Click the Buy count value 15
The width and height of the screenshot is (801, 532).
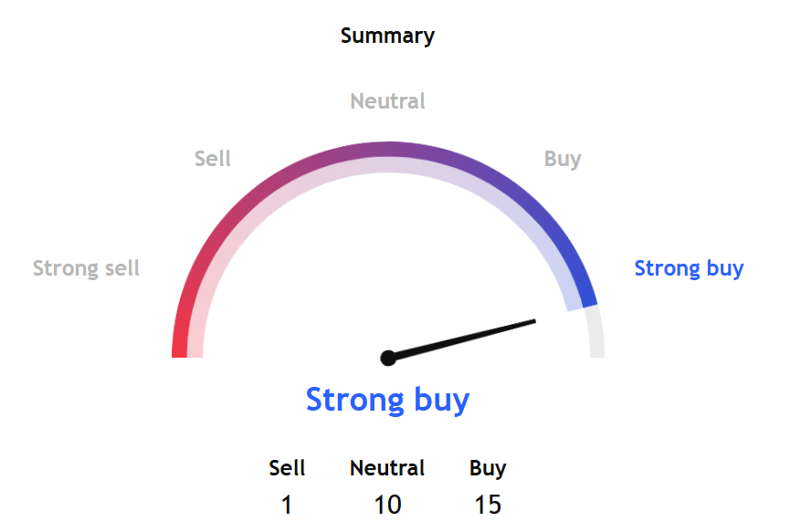point(488,505)
